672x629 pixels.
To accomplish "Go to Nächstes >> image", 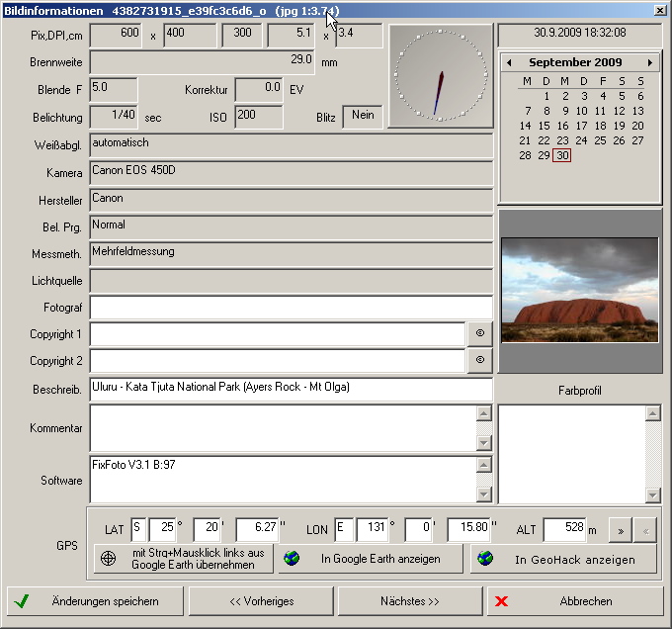I will (x=410, y=601).
